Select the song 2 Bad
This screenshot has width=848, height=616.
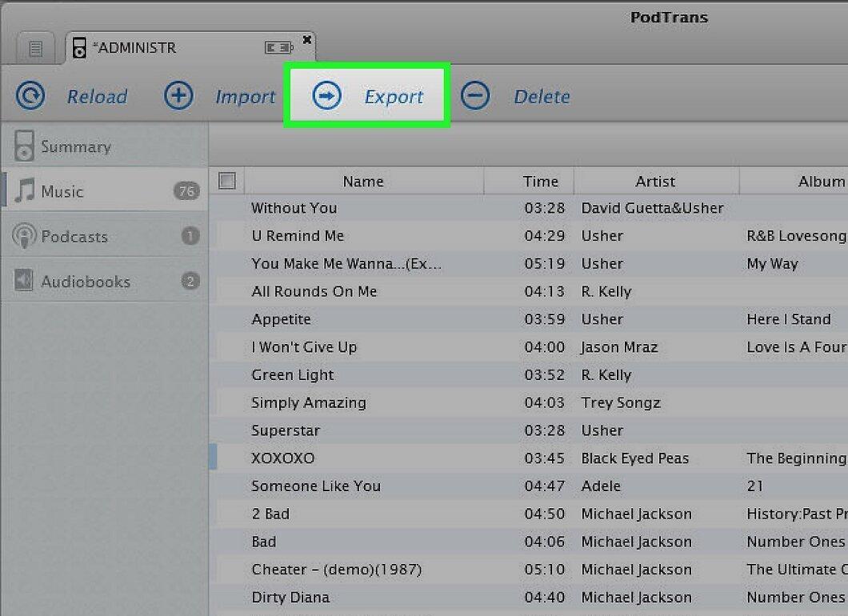270,514
